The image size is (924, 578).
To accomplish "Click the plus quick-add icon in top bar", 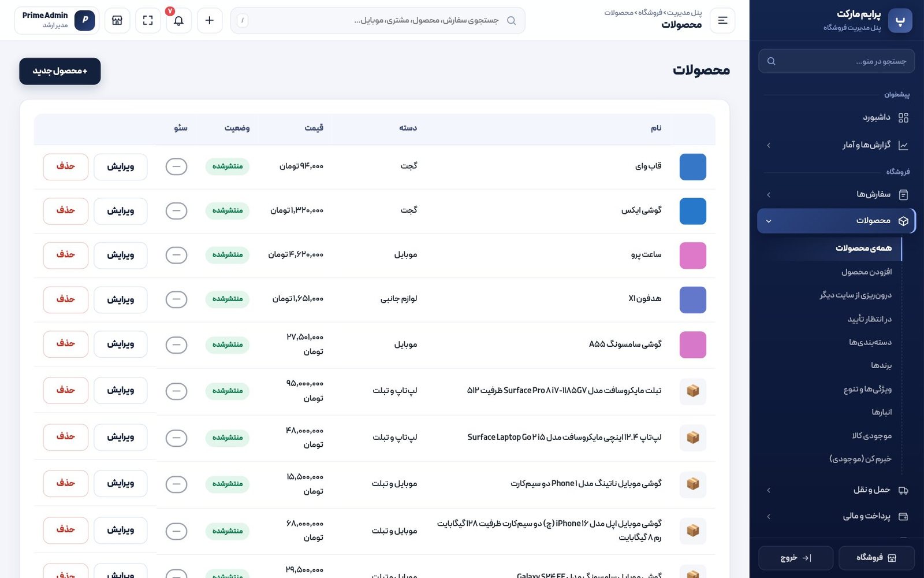I will (x=210, y=20).
